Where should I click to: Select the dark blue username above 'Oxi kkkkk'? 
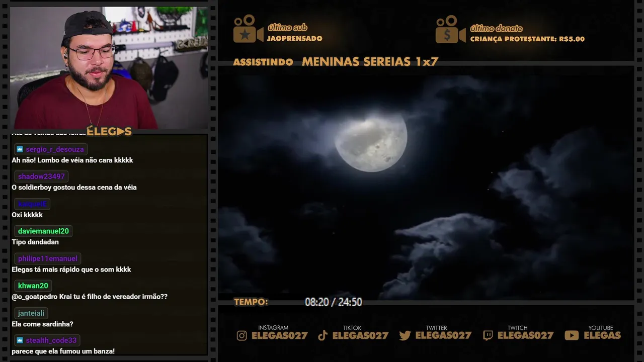click(x=32, y=204)
